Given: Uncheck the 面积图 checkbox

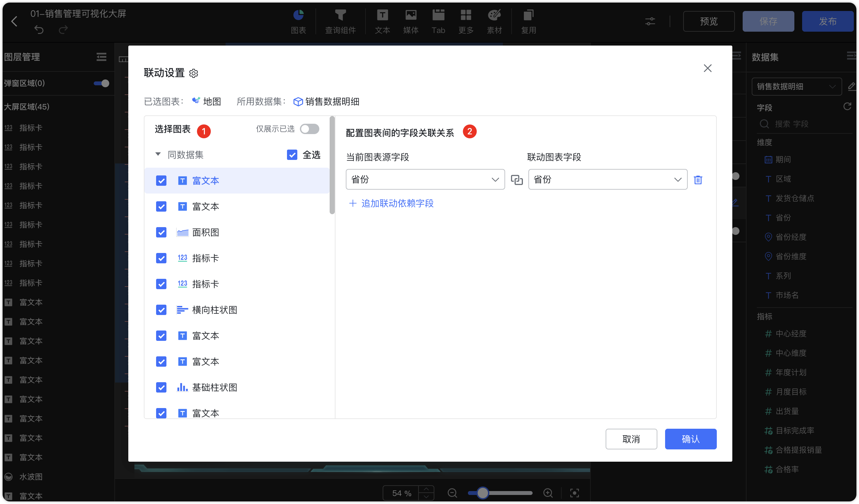Looking at the screenshot, I should (161, 232).
